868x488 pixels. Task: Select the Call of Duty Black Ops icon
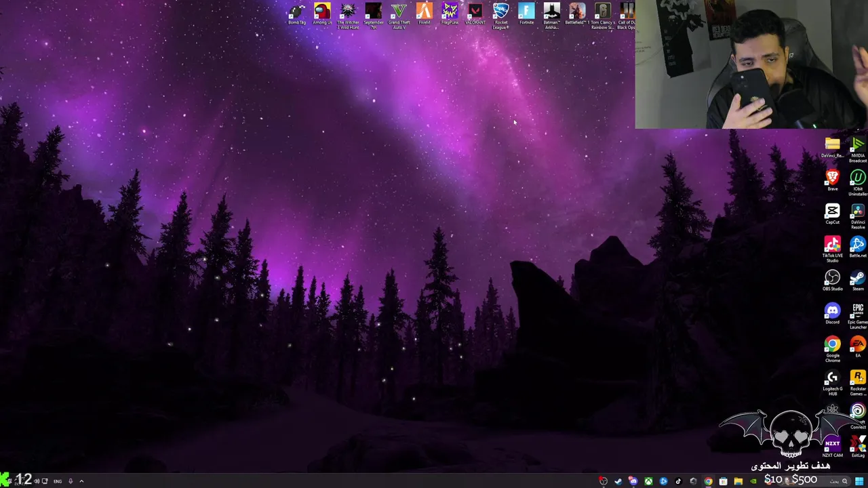coord(626,16)
